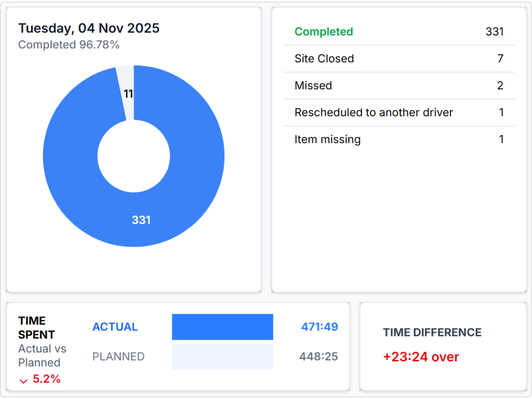This screenshot has height=399, width=532.
Task: Click the 448:25 planned time value
Action: coord(318,356)
